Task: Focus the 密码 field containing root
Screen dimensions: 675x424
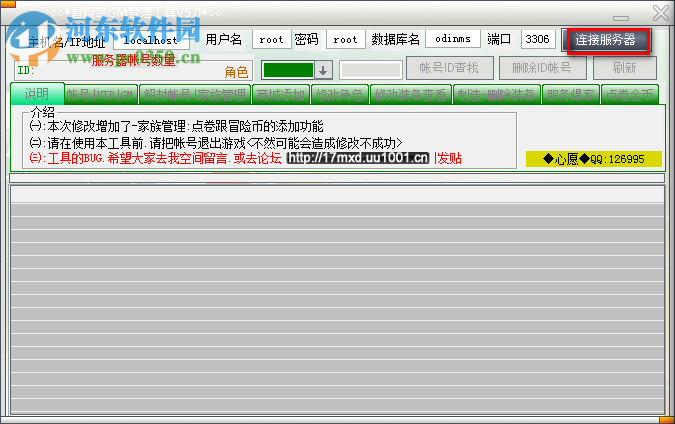Action: (346, 40)
